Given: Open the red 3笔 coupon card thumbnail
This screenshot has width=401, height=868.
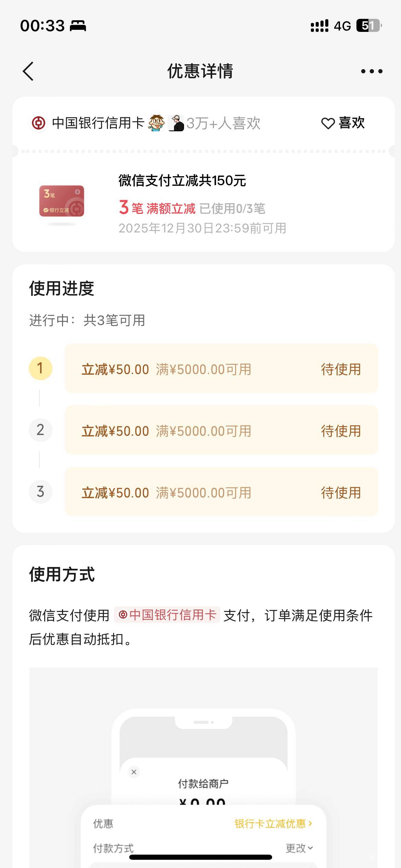Looking at the screenshot, I should [x=62, y=201].
